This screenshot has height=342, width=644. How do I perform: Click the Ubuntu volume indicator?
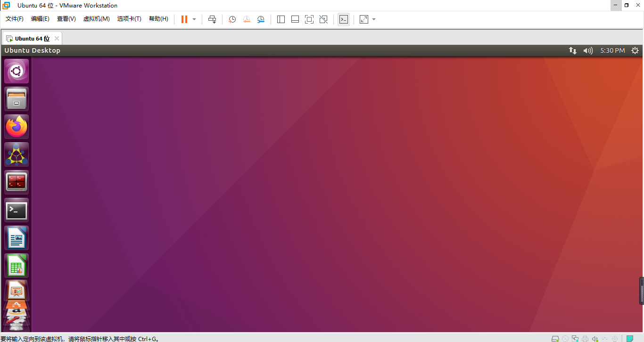(588, 50)
